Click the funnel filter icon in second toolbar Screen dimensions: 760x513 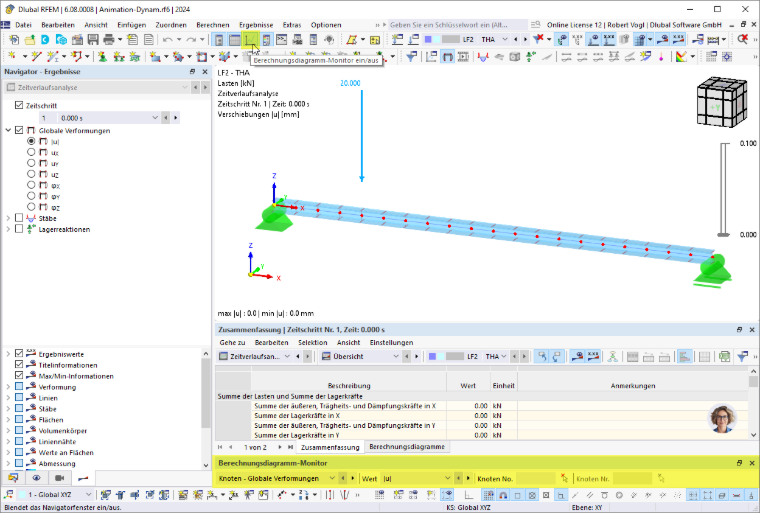[412, 57]
